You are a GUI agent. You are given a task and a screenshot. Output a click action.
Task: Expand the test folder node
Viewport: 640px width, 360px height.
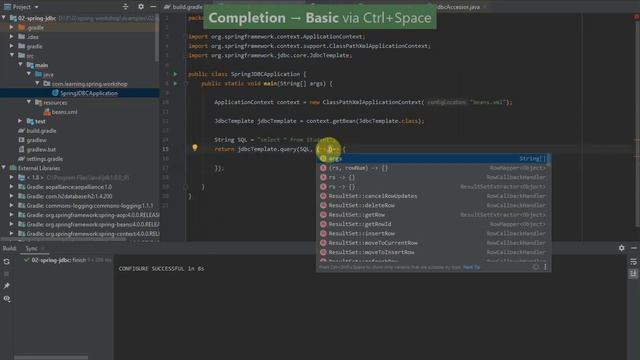tap(20, 121)
